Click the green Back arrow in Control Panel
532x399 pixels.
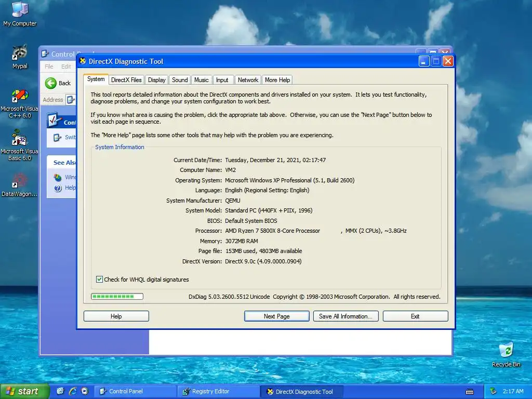click(51, 83)
